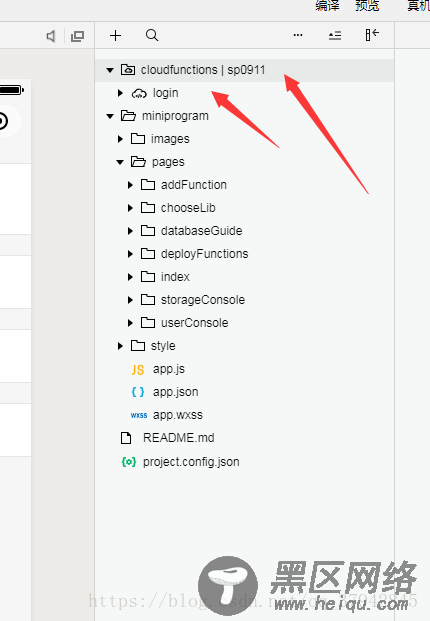This screenshot has height=621, width=430.
Task: Open the three-dots more options menu
Action: tap(298, 35)
